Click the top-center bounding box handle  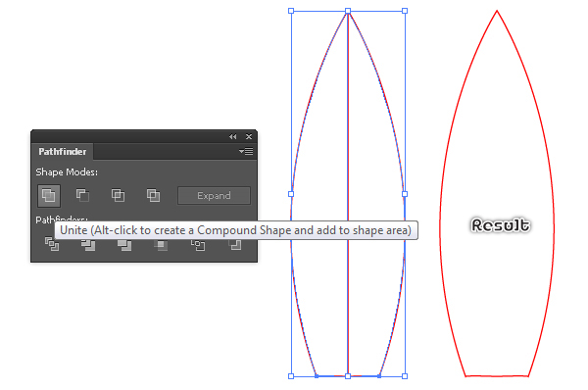pyautogui.click(x=348, y=11)
